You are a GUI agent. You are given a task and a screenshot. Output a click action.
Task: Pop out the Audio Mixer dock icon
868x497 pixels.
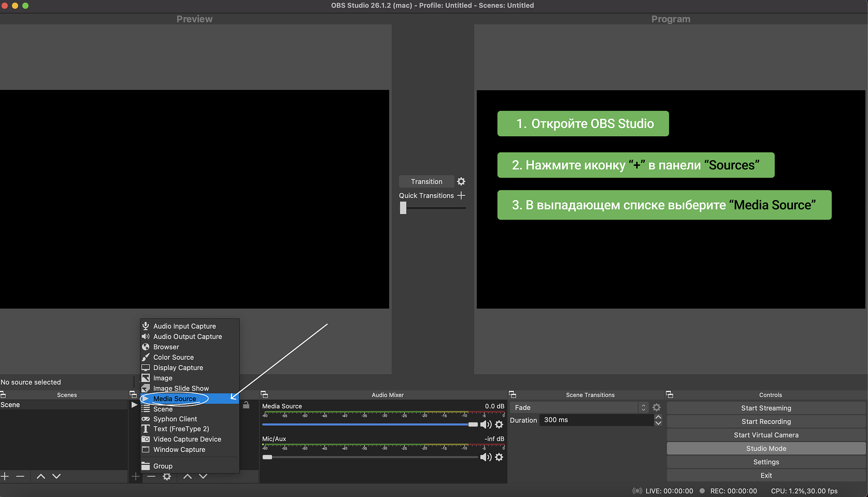click(264, 395)
